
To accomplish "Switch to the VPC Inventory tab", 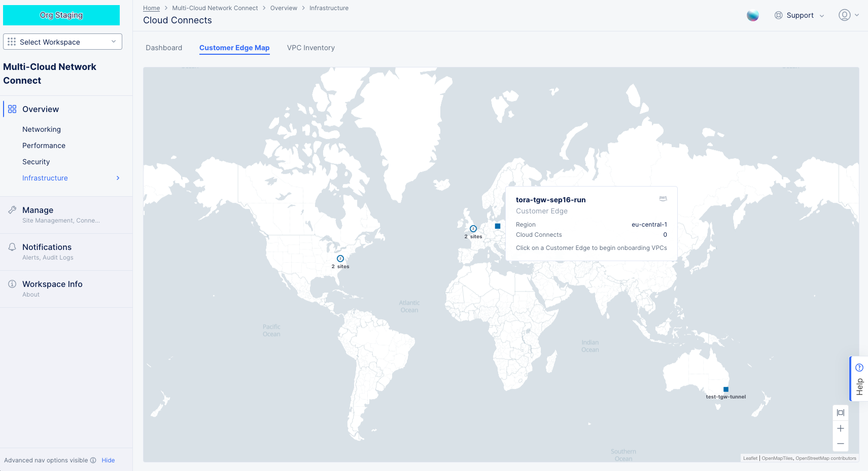I will [310, 48].
